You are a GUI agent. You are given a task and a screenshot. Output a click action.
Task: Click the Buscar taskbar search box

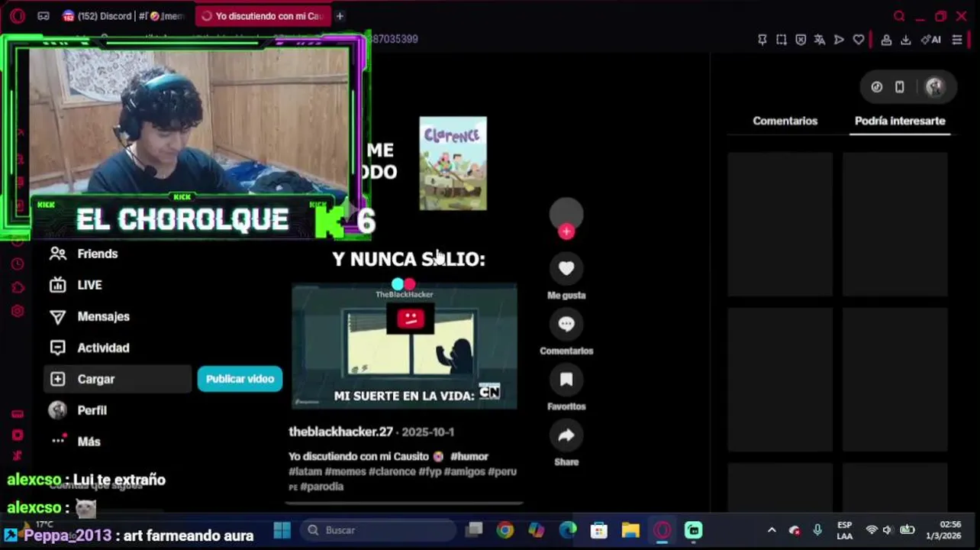click(379, 530)
